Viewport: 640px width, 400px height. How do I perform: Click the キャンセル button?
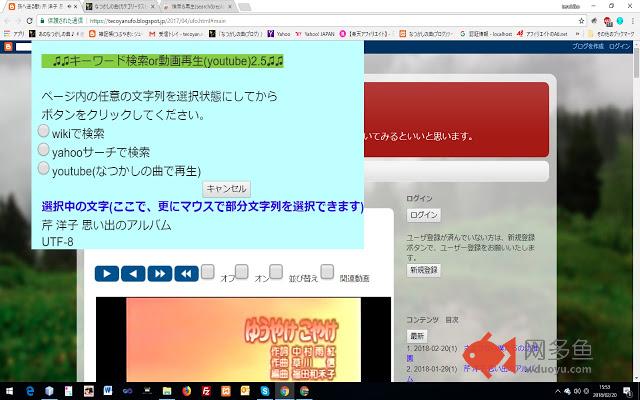[226, 188]
